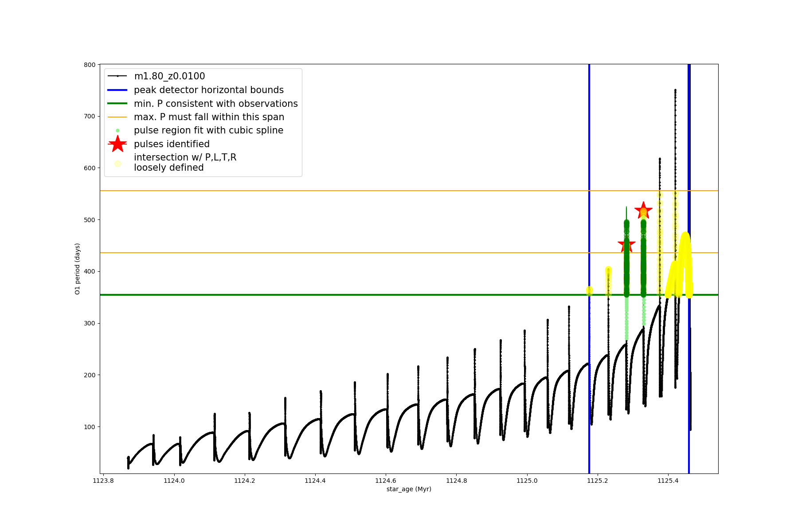The height and width of the screenshot is (532, 798).
Task: Click the 'star_age (Myr)' x-axis label
Action: click(409, 489)
